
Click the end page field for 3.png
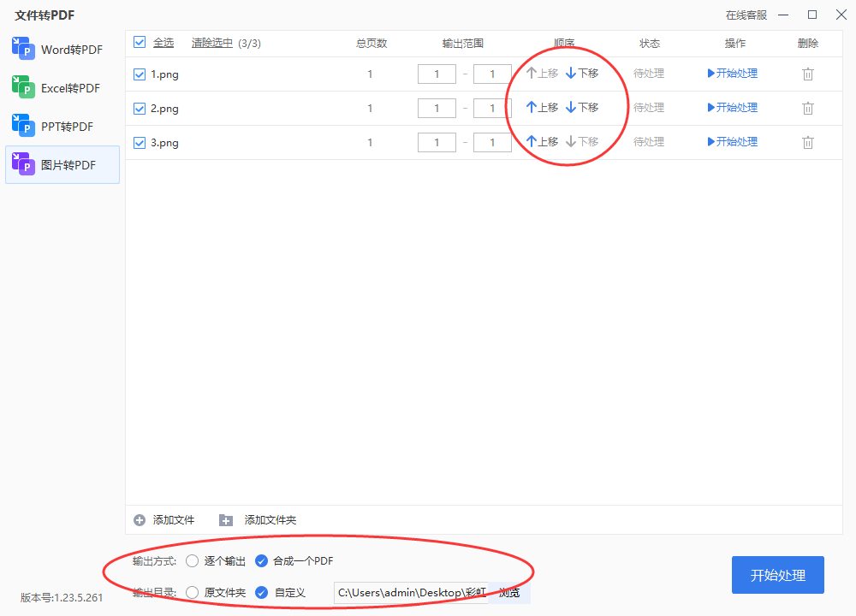492,142
